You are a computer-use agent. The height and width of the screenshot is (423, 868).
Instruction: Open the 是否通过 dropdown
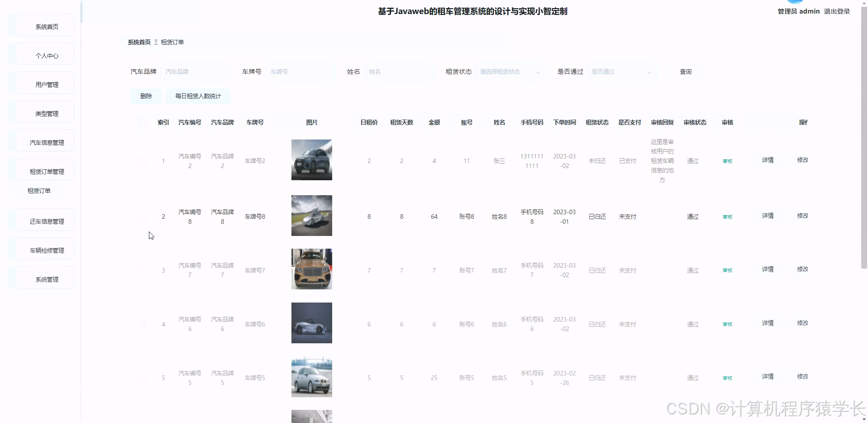[x=622, y=72]
